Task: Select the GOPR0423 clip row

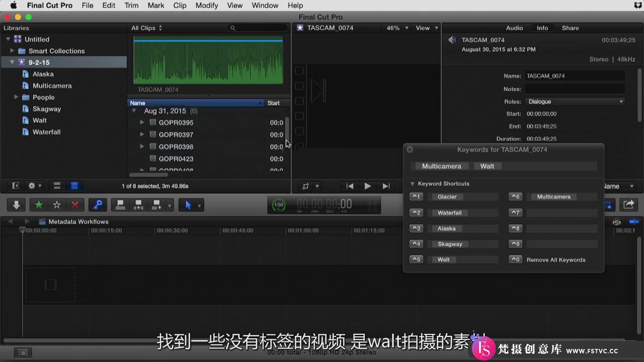Action: [x=209, y=159]
